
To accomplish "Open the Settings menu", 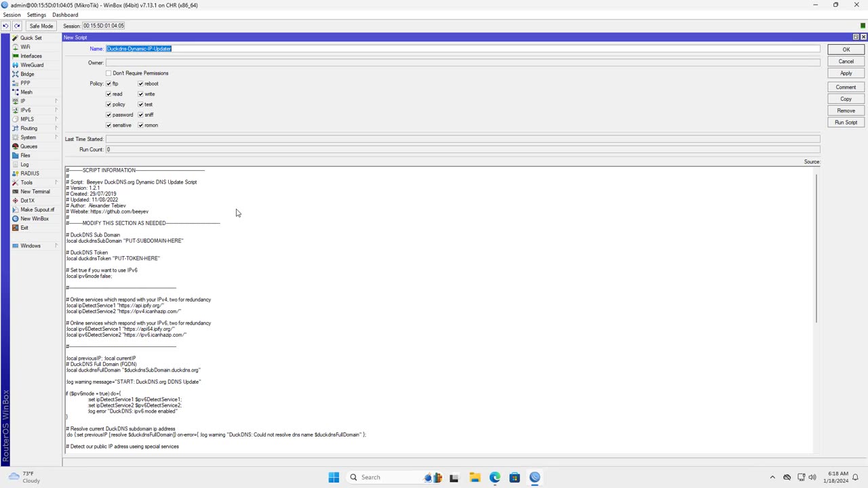I will pos(36,15).
